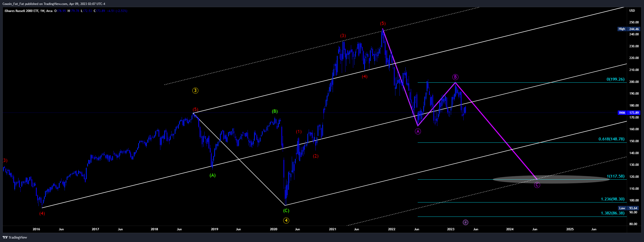Viewport: 644px width, 242px height.
Task: Click the 110.00 price axis label
Action: [x=634, y=189]
